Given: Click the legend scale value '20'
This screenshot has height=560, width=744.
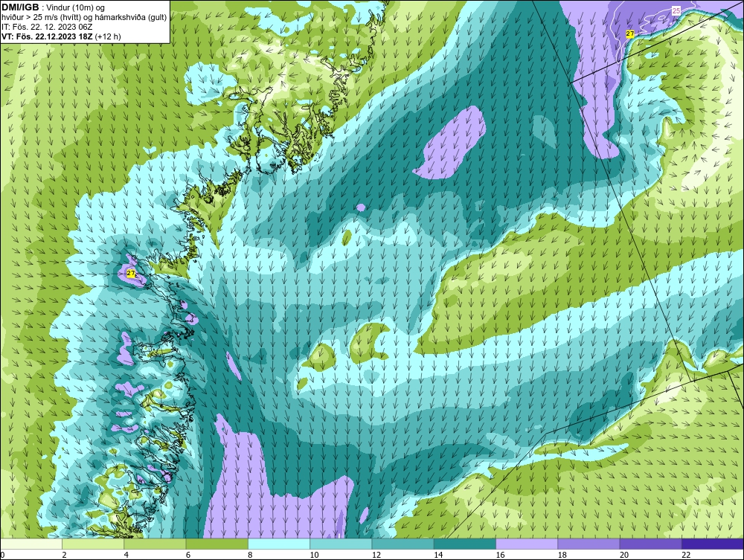Looking at the screenshot, I should (x=624, y=556).
